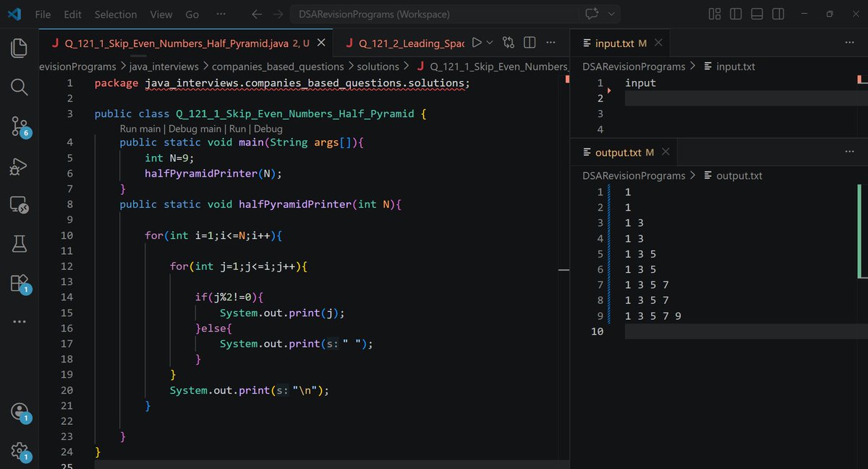Open the Search view
The image size is (868, 469).
[x=20, y=88]
